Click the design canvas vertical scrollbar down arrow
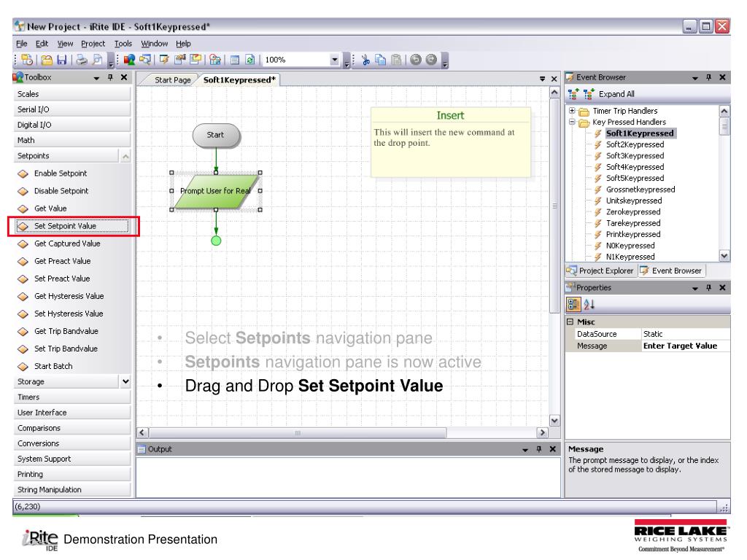The image size is (747, 560). (x=554, y=421)
